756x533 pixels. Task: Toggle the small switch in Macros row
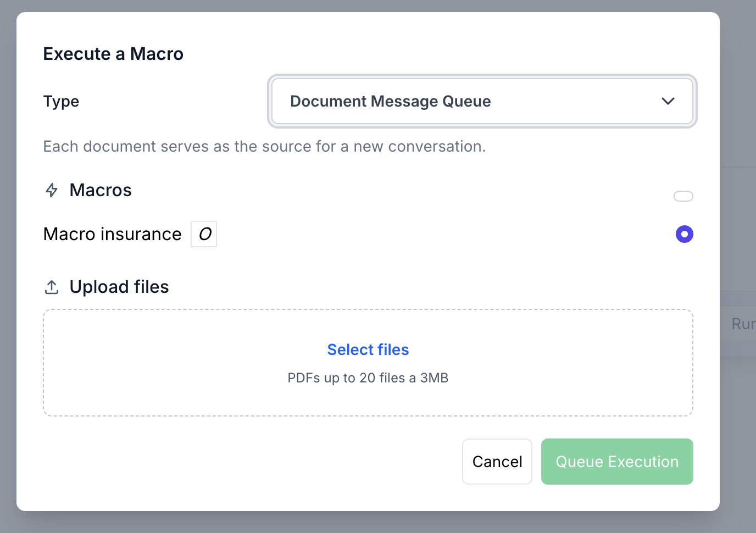point(683,196)
